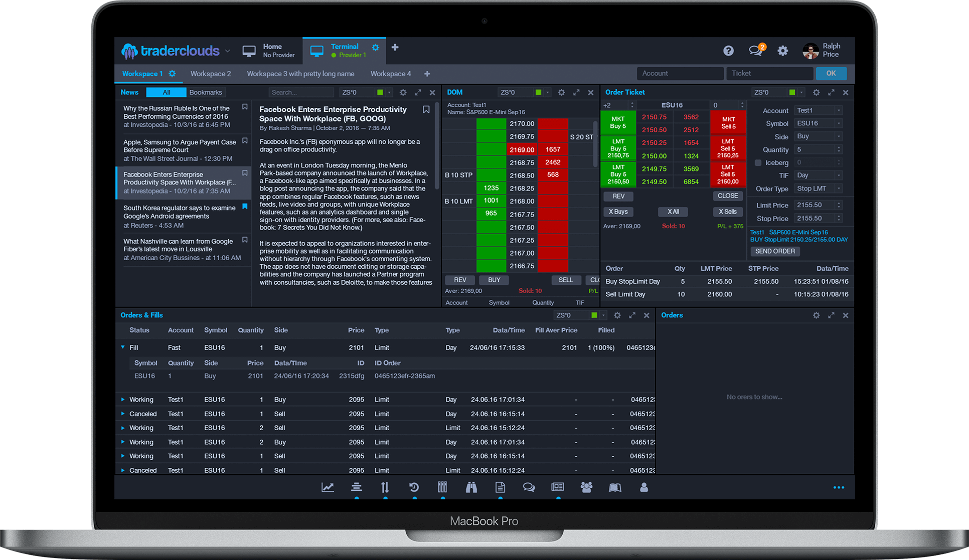Add a new terminal with the plus icon
969x560 pixels.
pyautogui.click(x=395, y=47)
